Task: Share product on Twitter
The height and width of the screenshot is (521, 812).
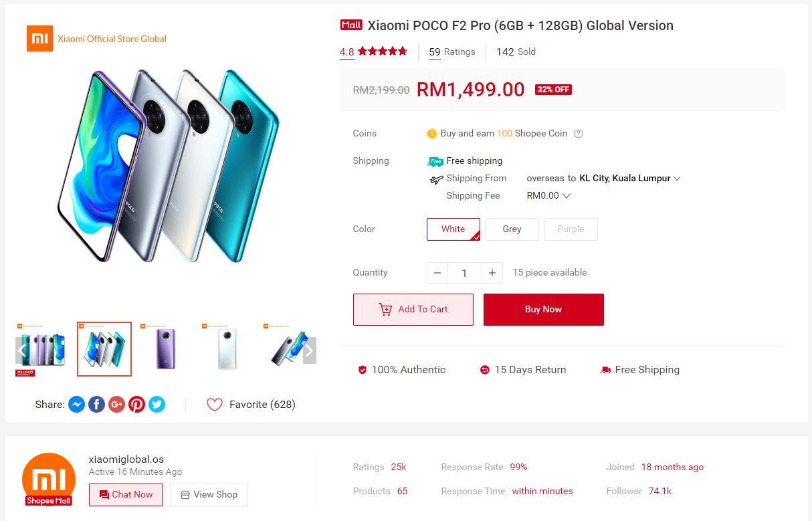Action: 157,405
